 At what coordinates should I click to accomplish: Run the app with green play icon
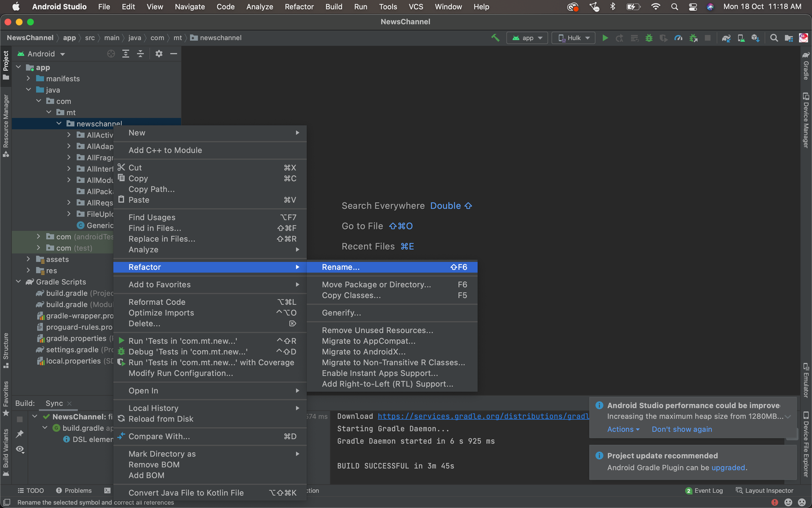point(605,38)
